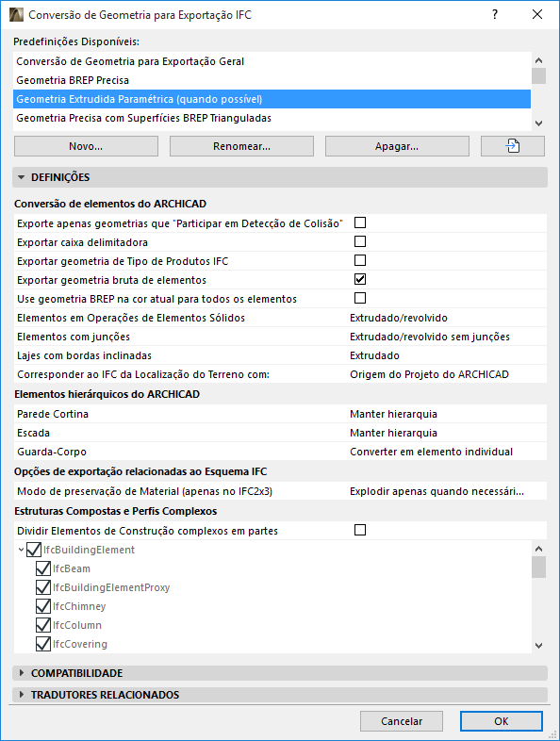This screenshot has width=560, height=741.
Task: Click the 'Escada' row label
Action: (33, 433)
